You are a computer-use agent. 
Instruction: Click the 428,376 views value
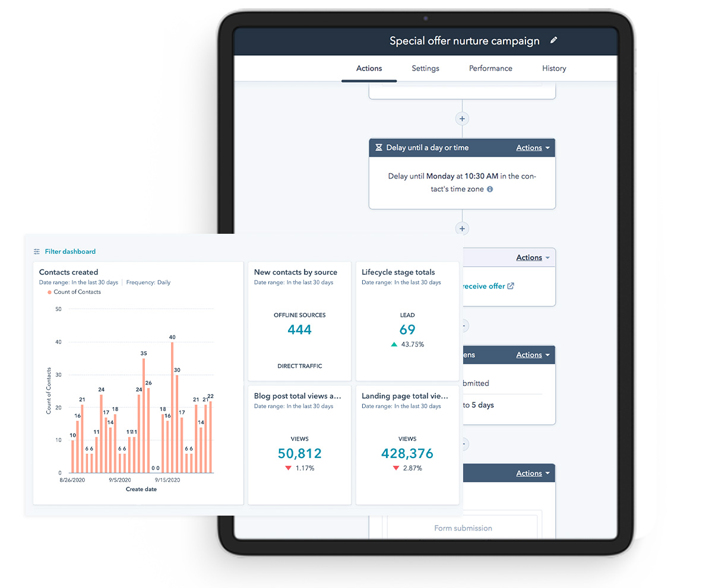click(407, 453)
